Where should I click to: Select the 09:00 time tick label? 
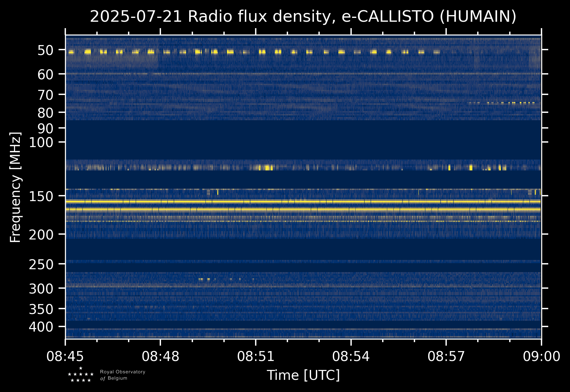pyautogui.click(x=541, y=357)
